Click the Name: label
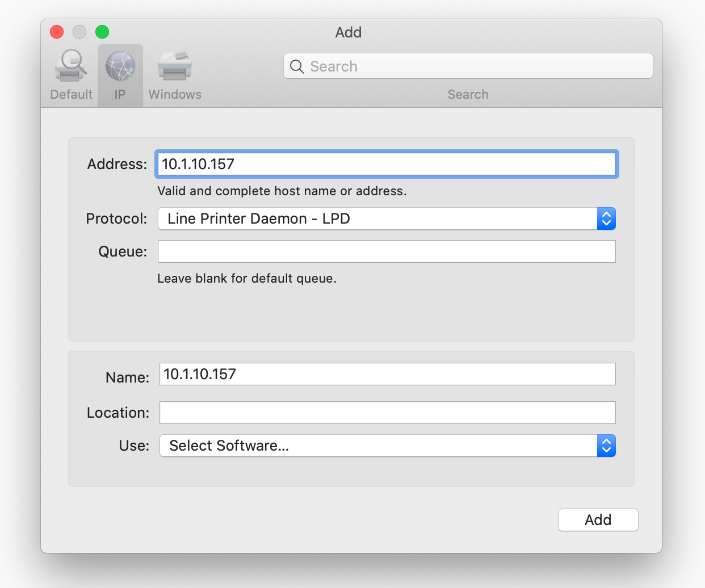 tap(128, 377)
